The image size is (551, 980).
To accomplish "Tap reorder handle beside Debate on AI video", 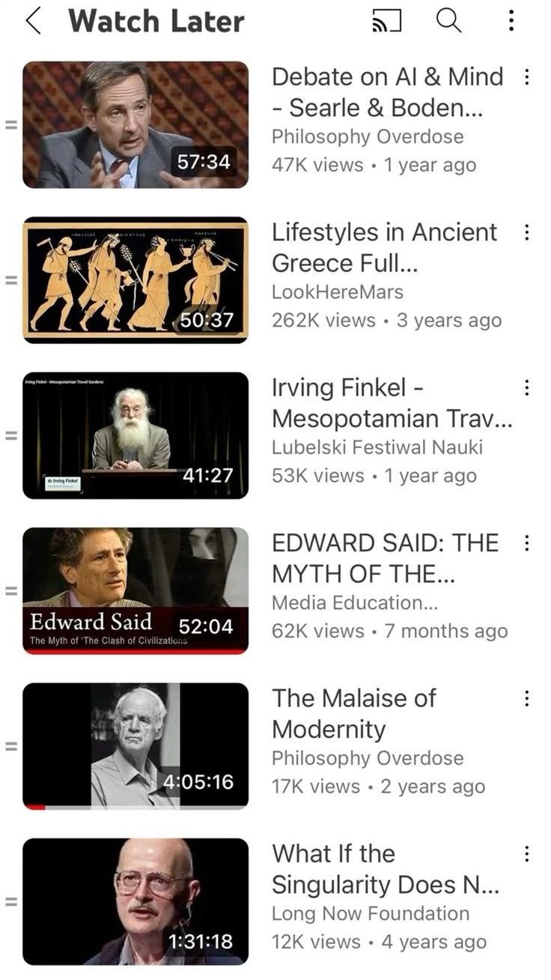I will 10,124.
